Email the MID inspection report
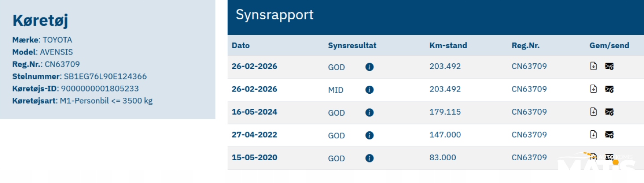644x183 pixels. (609, 89)
